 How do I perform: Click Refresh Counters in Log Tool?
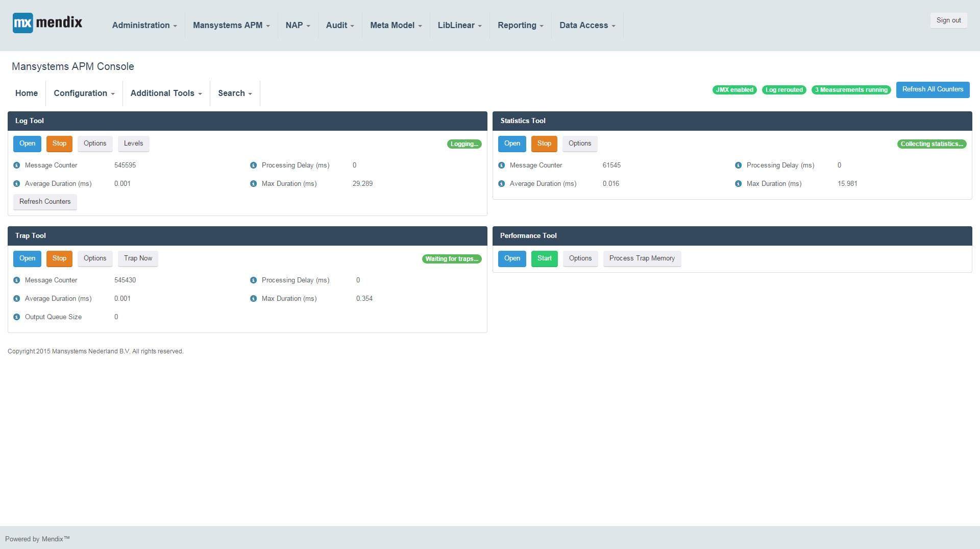(45, 202)
